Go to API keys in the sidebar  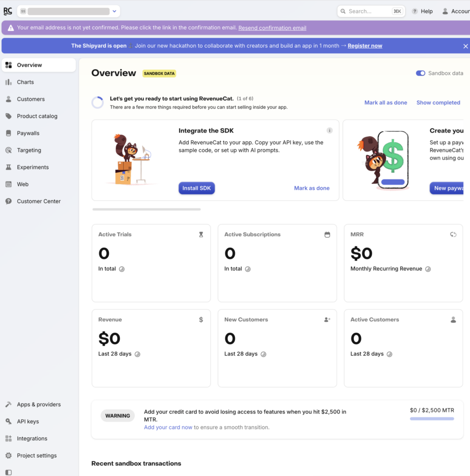click(x=28, y=422)
